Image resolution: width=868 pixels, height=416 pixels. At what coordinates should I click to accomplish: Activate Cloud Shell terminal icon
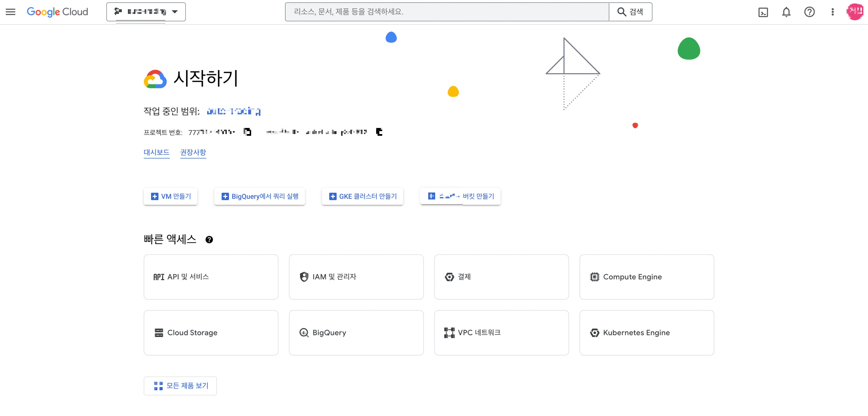[763, 12]
